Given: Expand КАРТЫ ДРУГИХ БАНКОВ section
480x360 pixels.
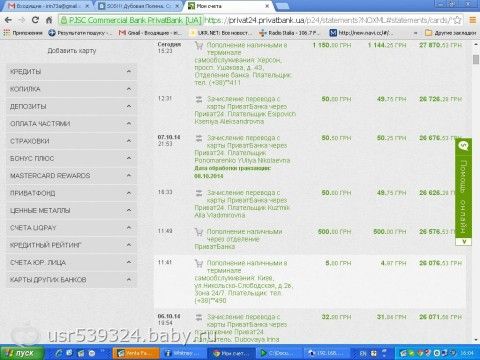Looking at the screenshot, I should (71, 280).
